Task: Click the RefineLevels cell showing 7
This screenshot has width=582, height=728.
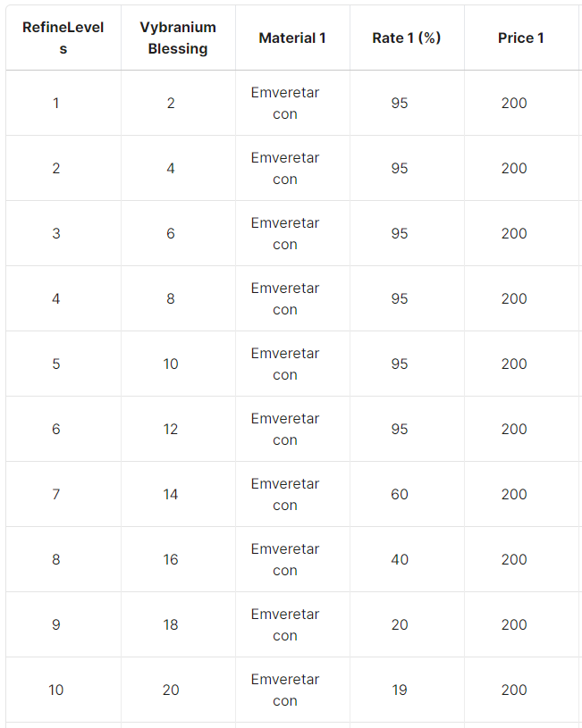Action: coord(56,494)
